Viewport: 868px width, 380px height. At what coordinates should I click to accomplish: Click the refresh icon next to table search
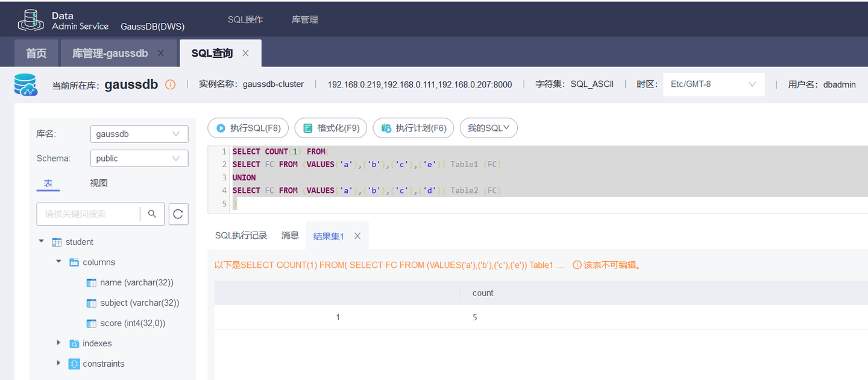point(178,214)
